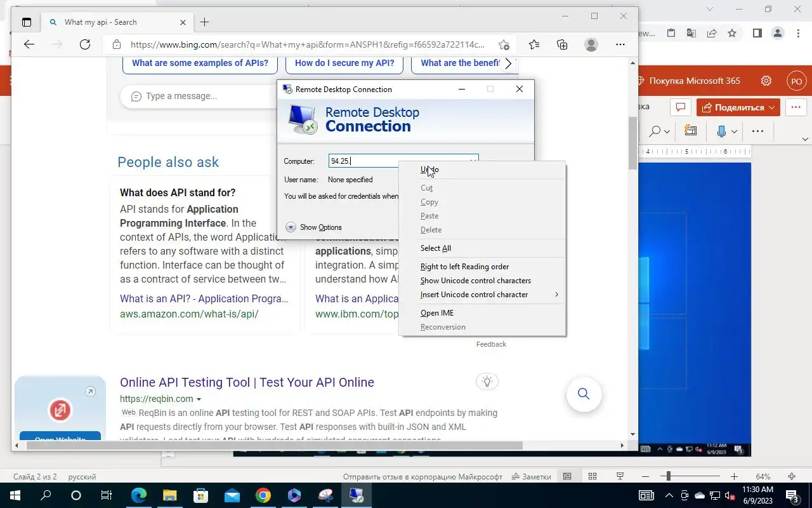Collapse the PowerPoint ribbon chevron
The width and height of the screenshot is (812, 508).
pyautogui.click(x=805, y=138)
